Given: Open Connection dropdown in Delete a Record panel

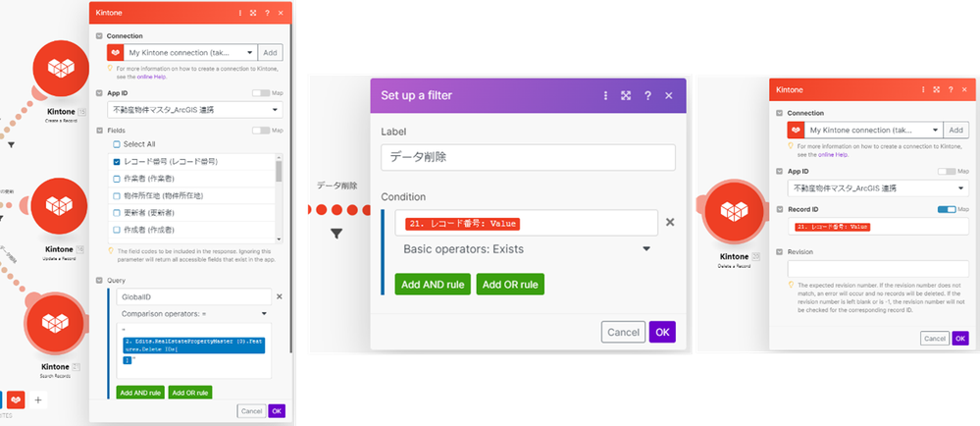Looking at the screenshot, I should tap(872, 131).
